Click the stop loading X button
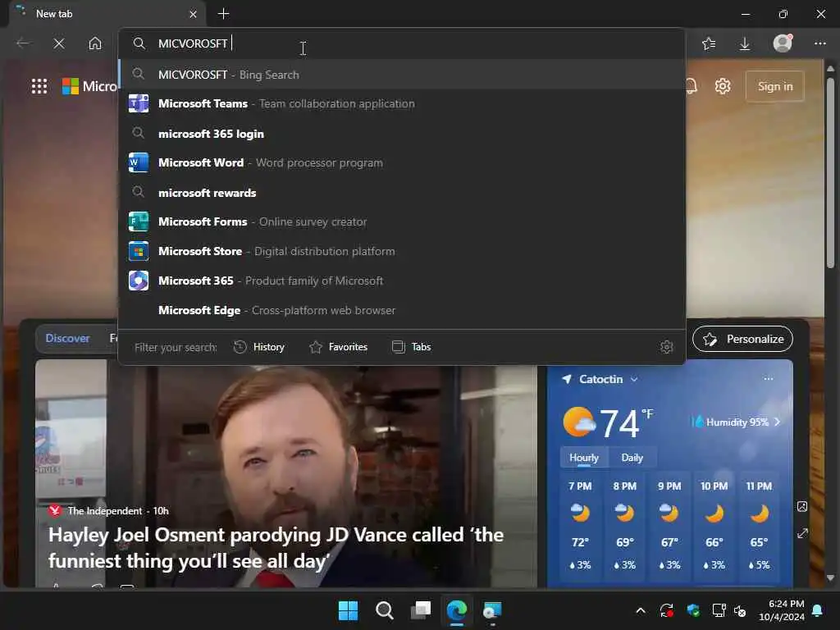The image size is (840, 630). (59, 43)
